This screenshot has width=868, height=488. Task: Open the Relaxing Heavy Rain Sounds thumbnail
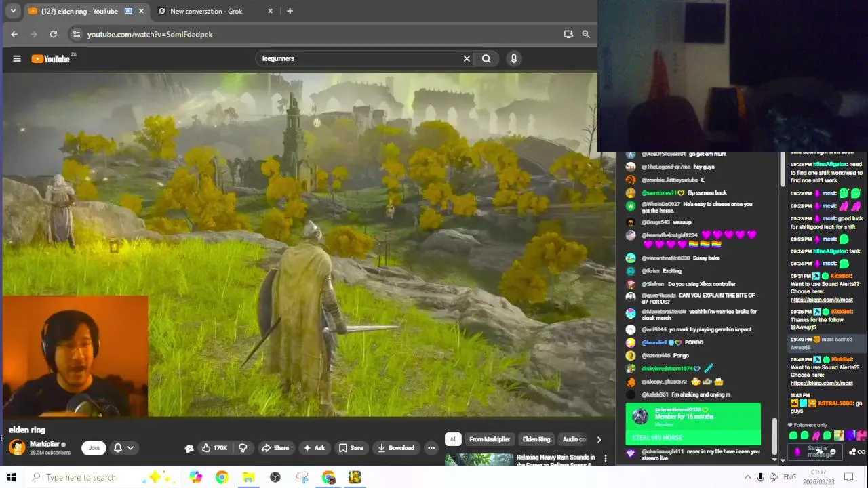point(479,460)
